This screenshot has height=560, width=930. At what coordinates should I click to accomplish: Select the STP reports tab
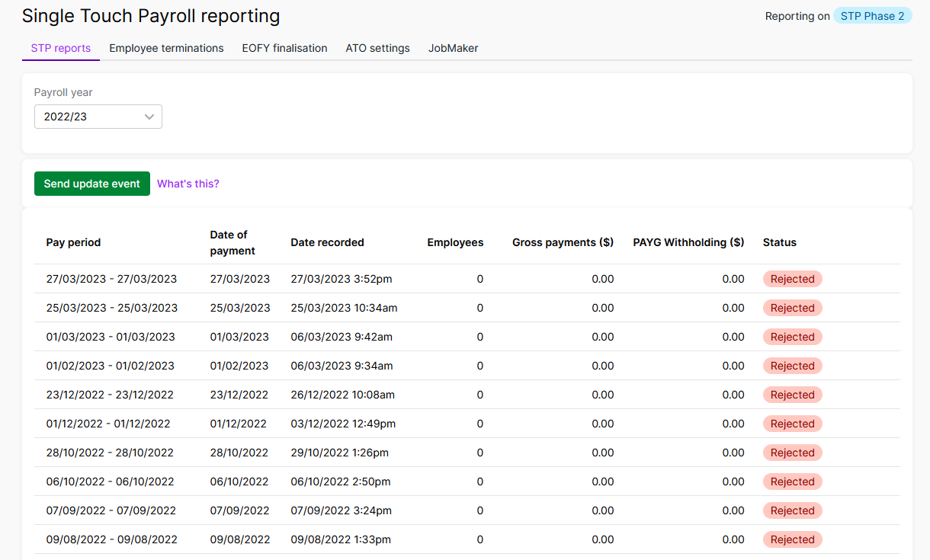61,48
